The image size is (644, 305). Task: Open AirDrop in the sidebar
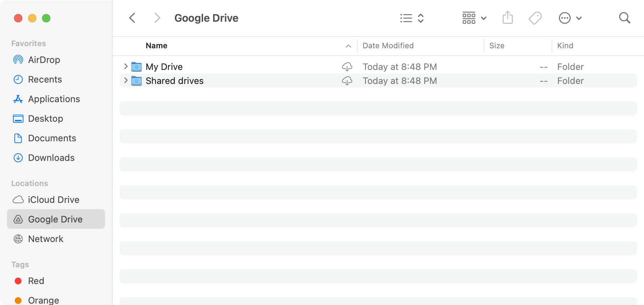44,60
